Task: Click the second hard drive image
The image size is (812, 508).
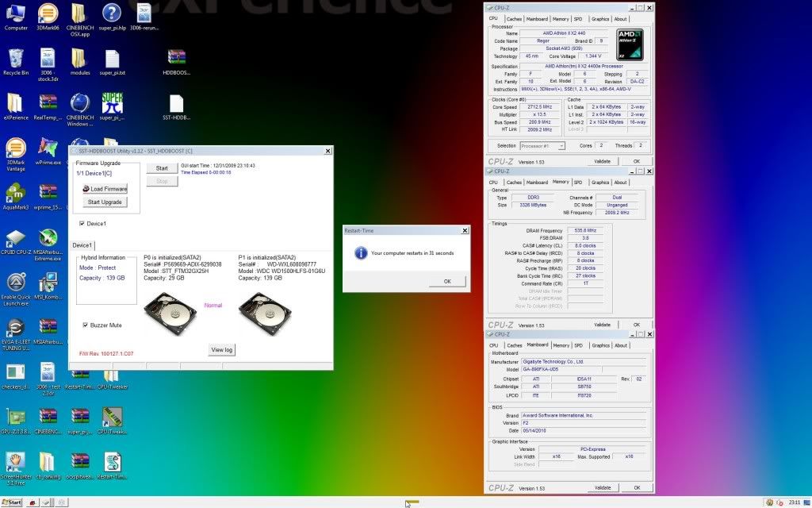Action: [264, 314]
